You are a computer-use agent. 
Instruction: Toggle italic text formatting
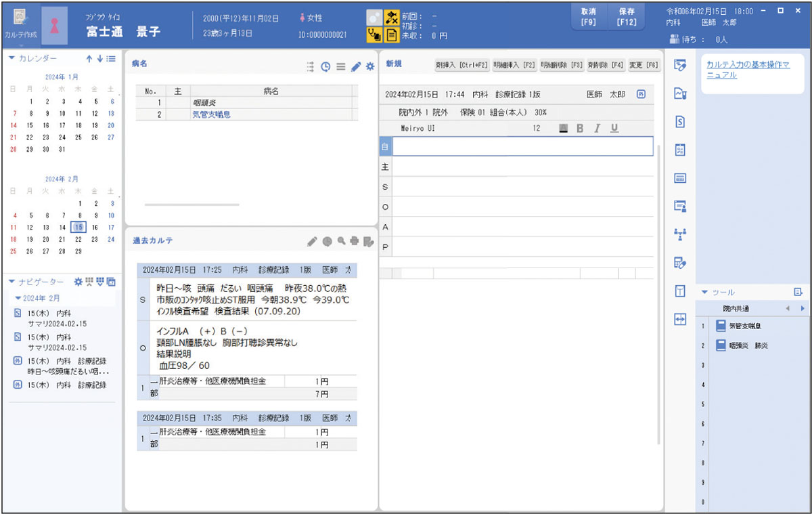click(597, 128)
